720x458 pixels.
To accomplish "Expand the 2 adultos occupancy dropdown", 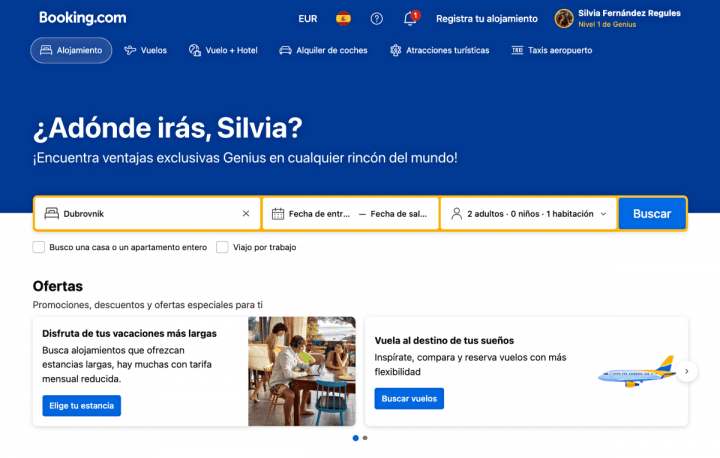I will coord(529,214).
